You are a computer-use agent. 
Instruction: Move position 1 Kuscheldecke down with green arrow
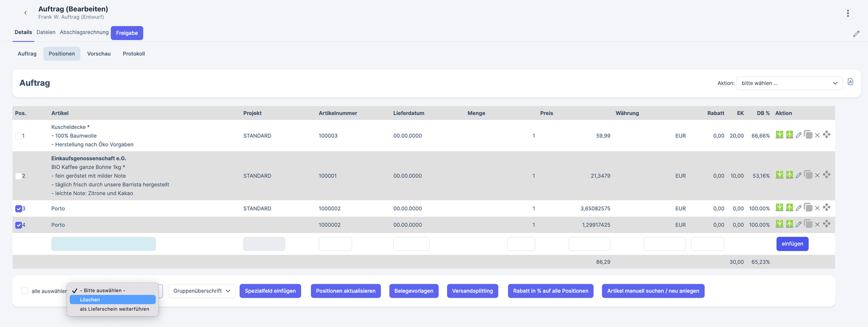point(779,135)
